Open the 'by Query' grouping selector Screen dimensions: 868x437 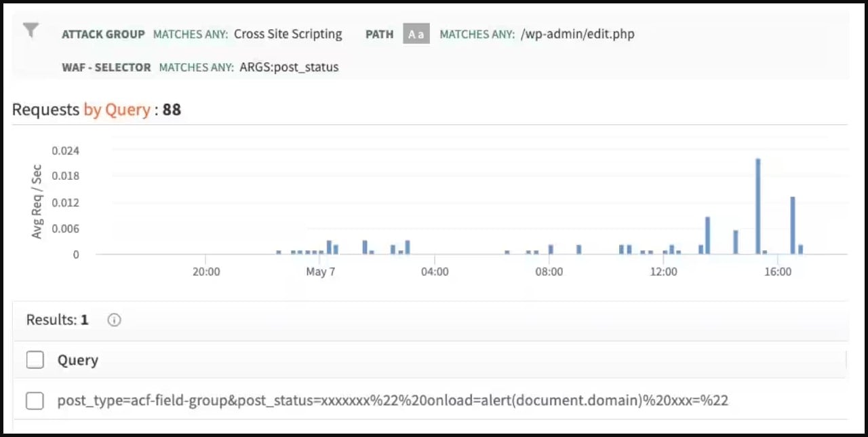tap(117, 110)
